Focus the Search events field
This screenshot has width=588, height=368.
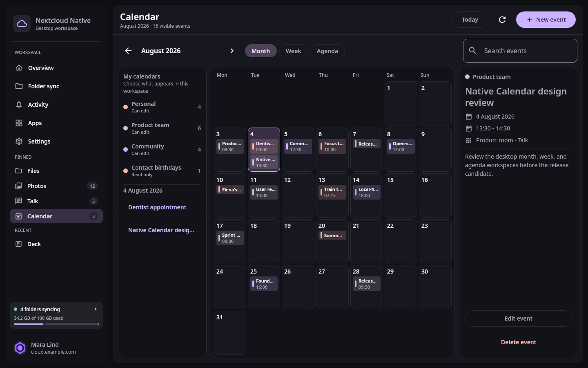520,51
